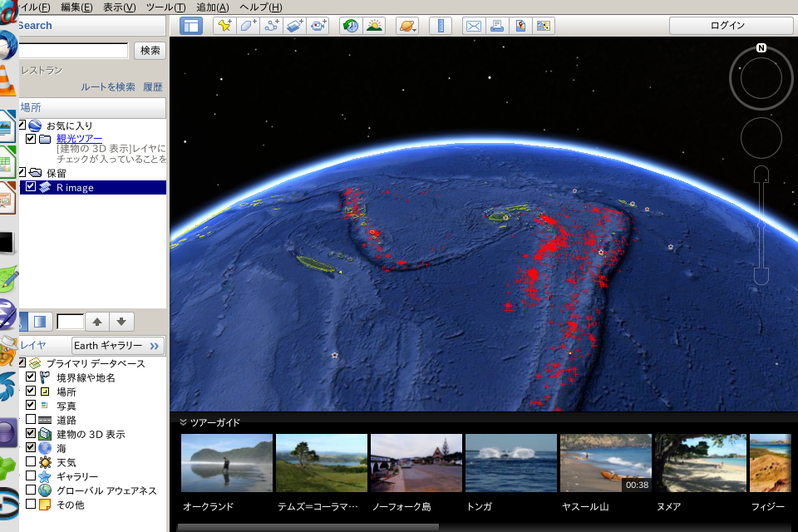Add a placemark with the yellow pushpin icon
Image resolution: width=798 pixels, height=532 pixels.
coord(224,26)
